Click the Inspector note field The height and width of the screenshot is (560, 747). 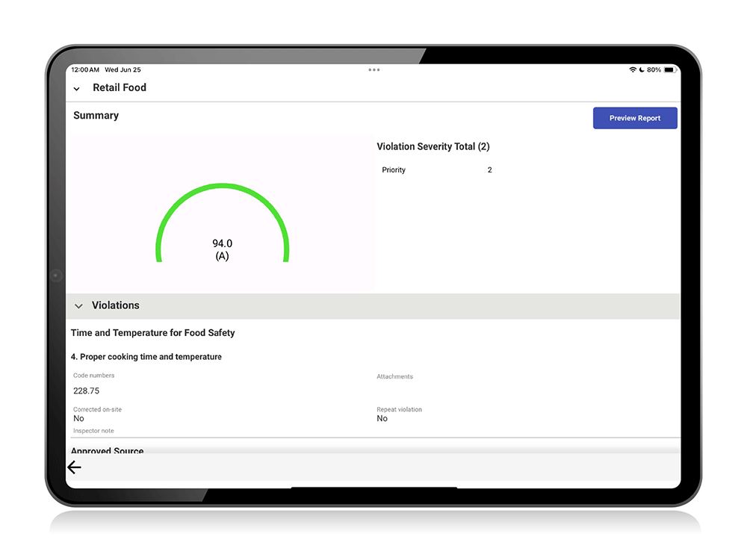tap(93, 431)
